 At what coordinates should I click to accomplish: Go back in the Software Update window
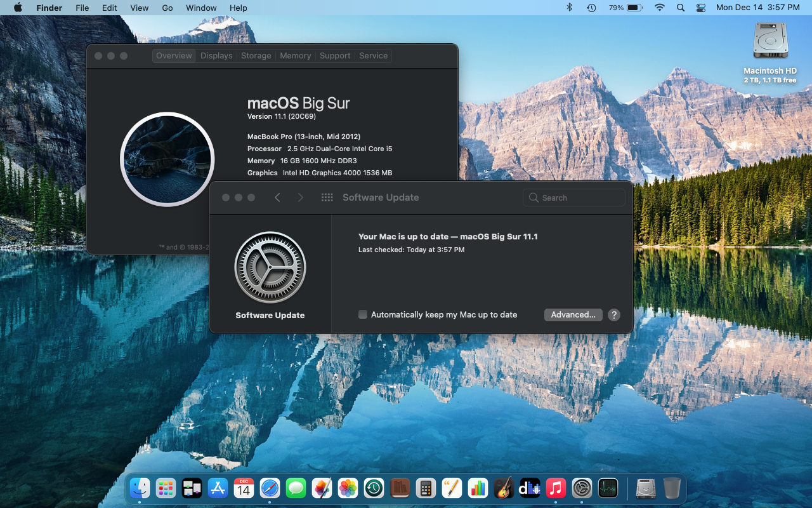click(277, 197)
